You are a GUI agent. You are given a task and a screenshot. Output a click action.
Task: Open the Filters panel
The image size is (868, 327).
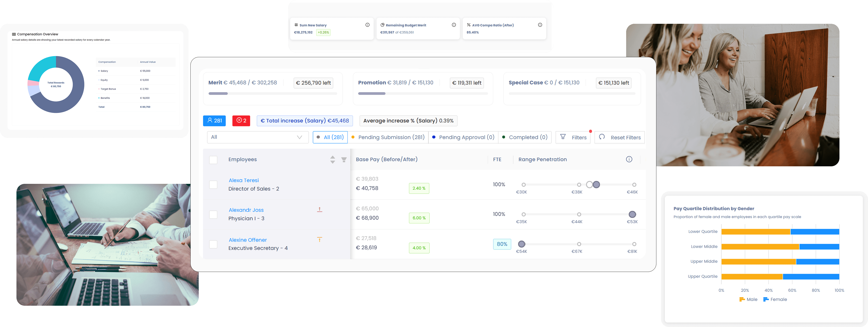click(573, 137)
